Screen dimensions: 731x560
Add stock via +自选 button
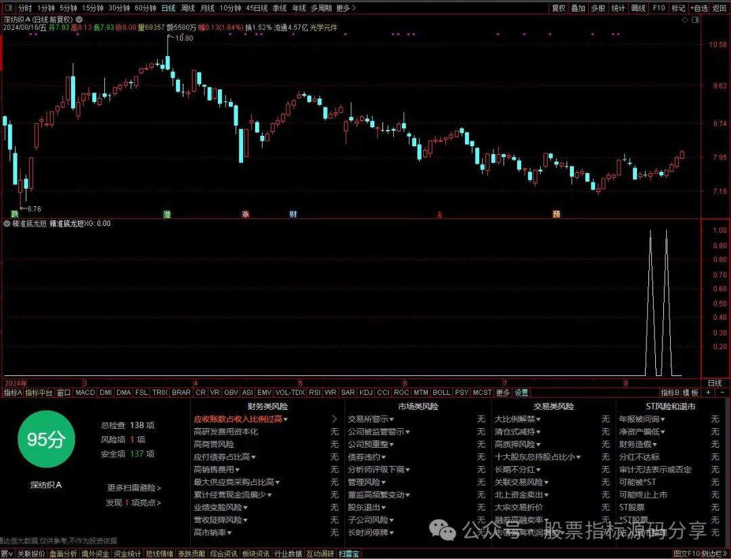coord(699,8)
